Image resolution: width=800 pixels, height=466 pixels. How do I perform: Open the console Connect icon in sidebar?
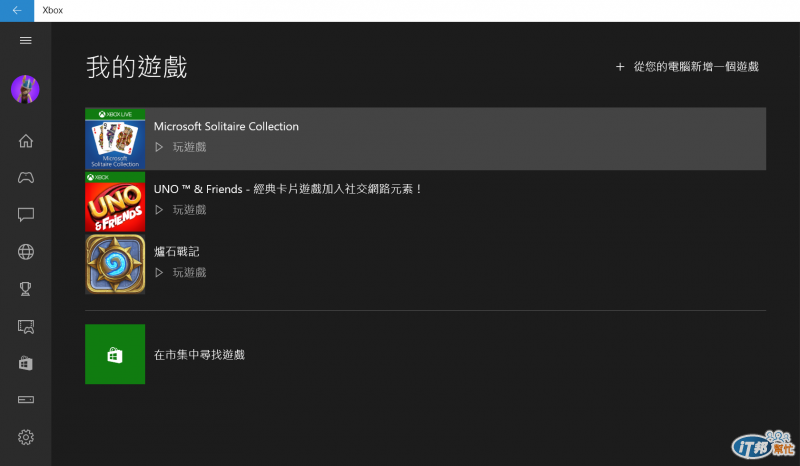point(26,400)
